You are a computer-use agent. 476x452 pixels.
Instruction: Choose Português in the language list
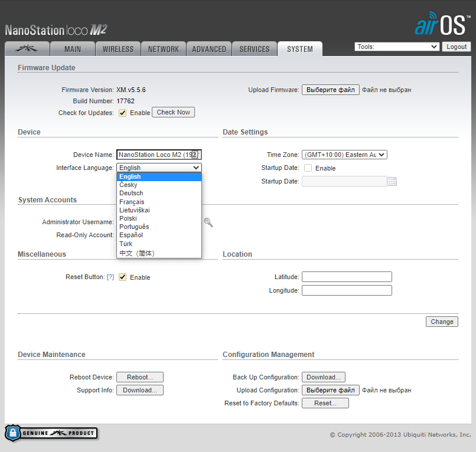click(159, 227)
